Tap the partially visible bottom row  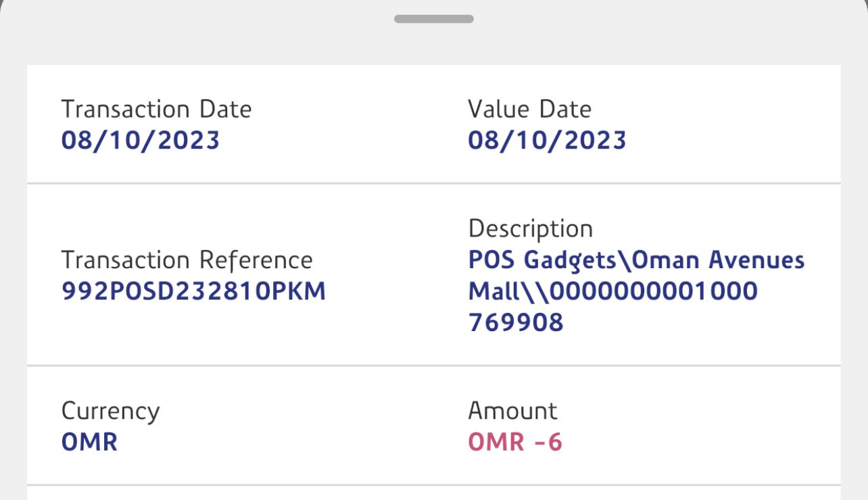[x=433, y=494]
